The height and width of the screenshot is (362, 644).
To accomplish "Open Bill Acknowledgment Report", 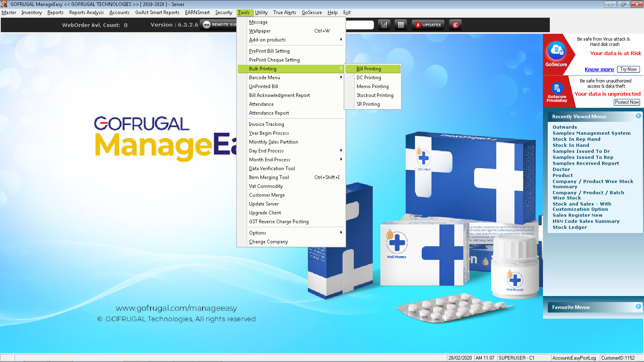I will [292, 95].
